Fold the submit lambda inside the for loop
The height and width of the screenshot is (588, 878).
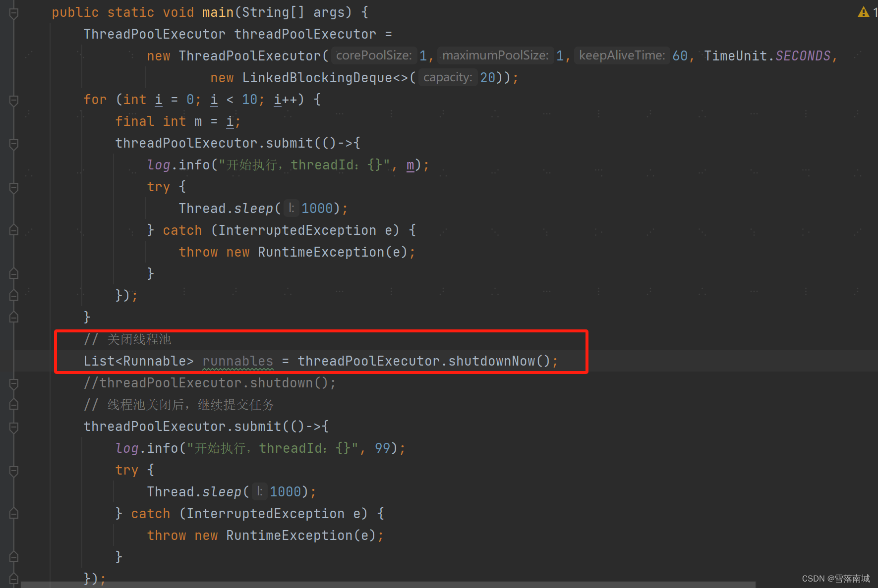point(14,144)
